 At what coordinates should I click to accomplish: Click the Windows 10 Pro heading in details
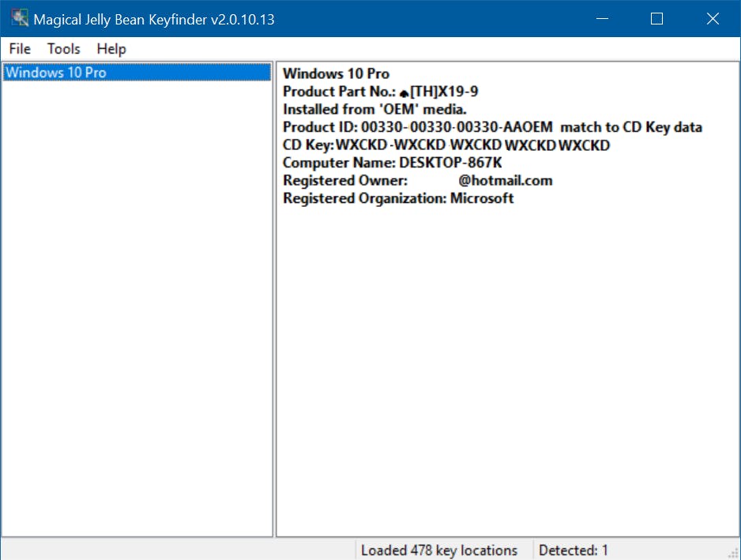(336, 73)
